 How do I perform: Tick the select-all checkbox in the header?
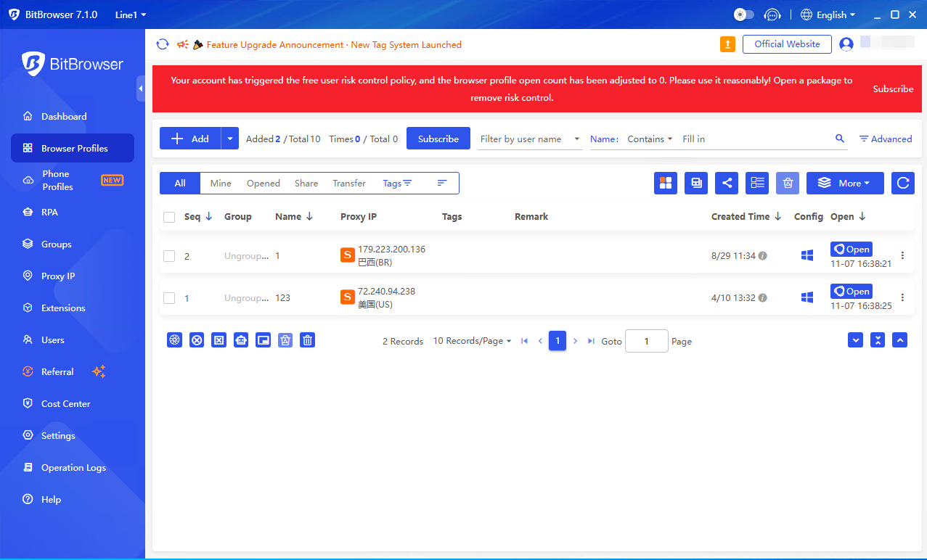[169, 217]
